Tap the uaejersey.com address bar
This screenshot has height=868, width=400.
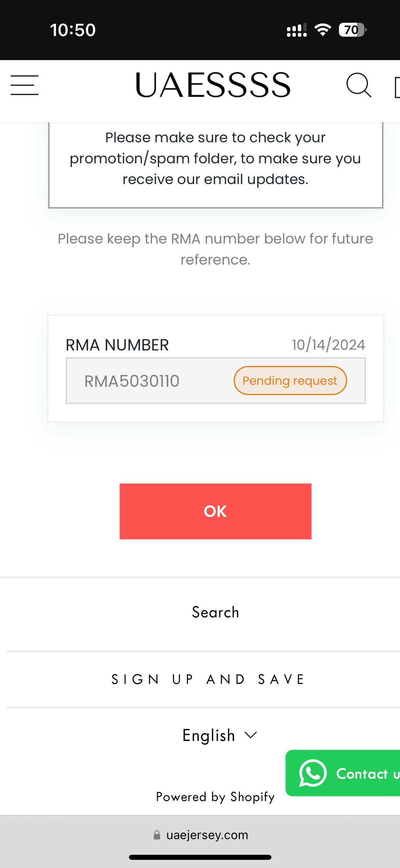click(207, 835)
